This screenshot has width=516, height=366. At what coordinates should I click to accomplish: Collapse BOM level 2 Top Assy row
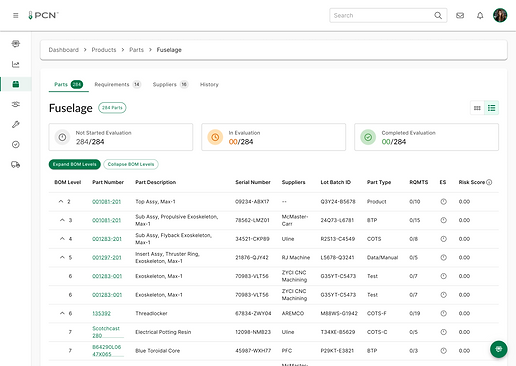61,201
